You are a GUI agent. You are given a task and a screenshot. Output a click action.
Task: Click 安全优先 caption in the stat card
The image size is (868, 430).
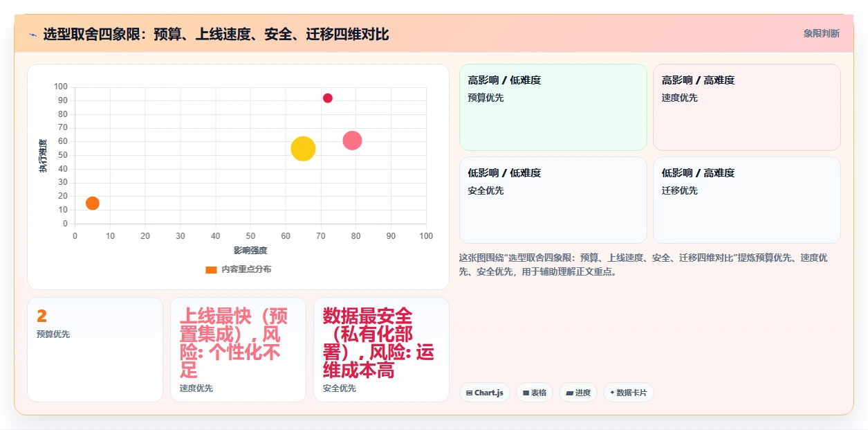(340, 388)
